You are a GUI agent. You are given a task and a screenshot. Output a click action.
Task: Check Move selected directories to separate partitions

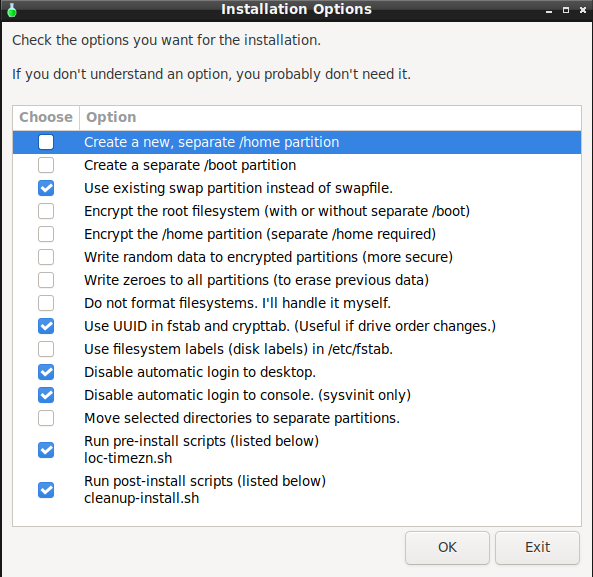46,418
